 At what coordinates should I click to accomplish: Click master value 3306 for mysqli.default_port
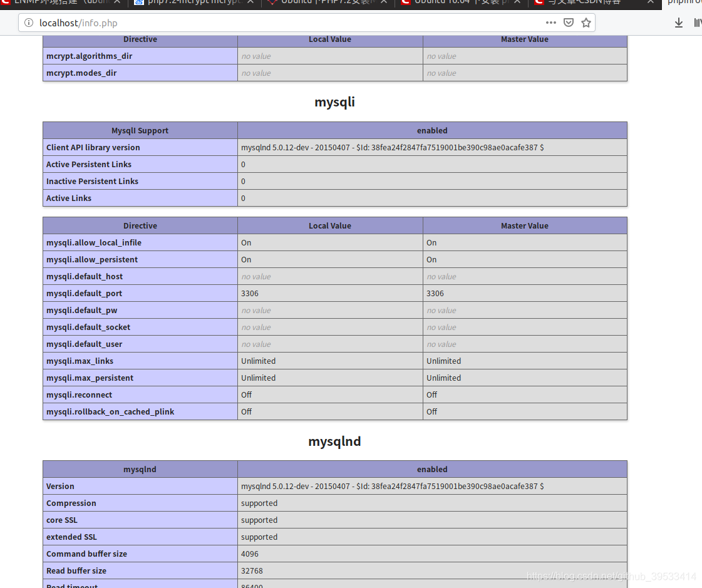tap(435, 293)
